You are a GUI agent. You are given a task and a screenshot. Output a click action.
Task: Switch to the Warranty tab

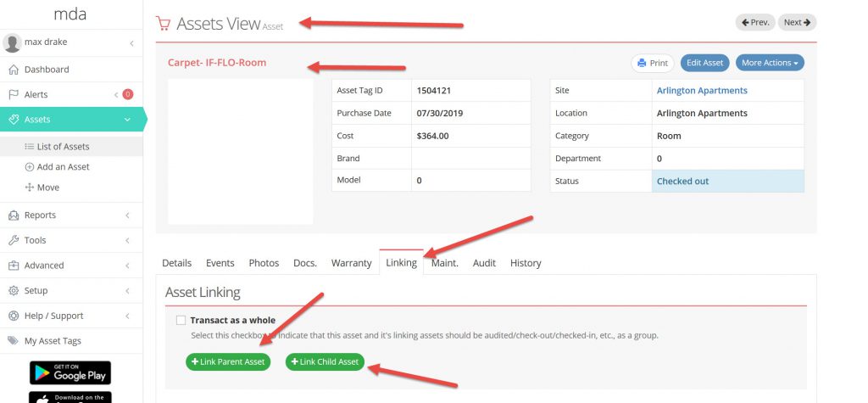pos(351,263)
